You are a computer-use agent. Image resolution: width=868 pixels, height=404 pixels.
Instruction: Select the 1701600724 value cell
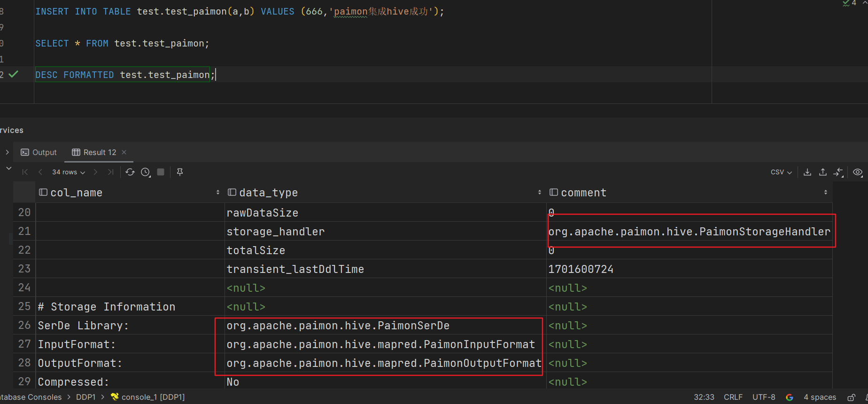tap(689, 269)
